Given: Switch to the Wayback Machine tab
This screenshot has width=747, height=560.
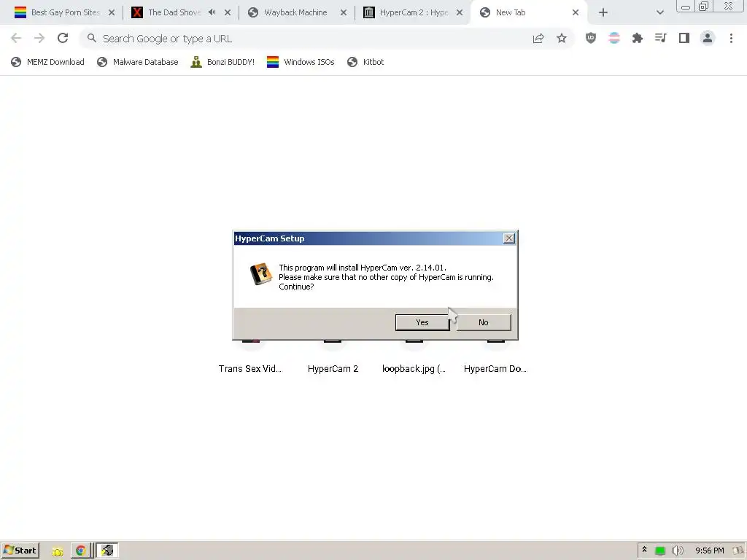Looking at the screenshot, I should coord(295,12).
